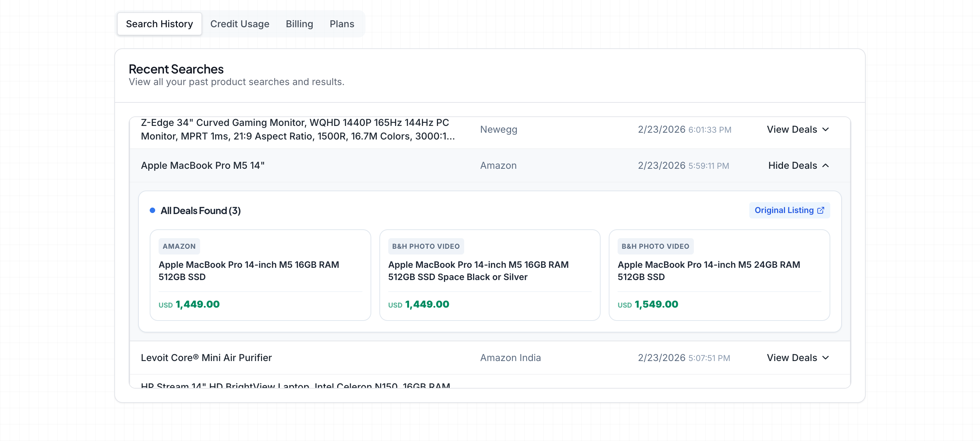Click the AMAZON store badge

pos(179,246)
